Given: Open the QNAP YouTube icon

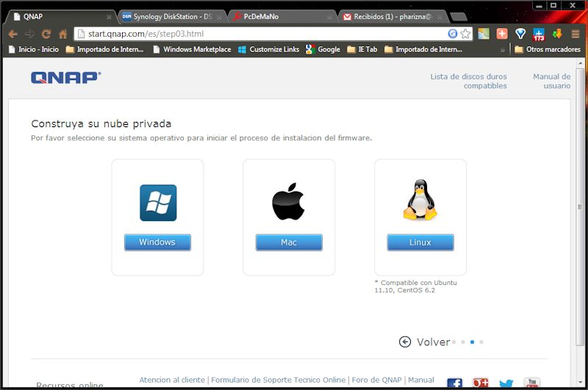Looking at the screenshot, I should coord(532,383).
